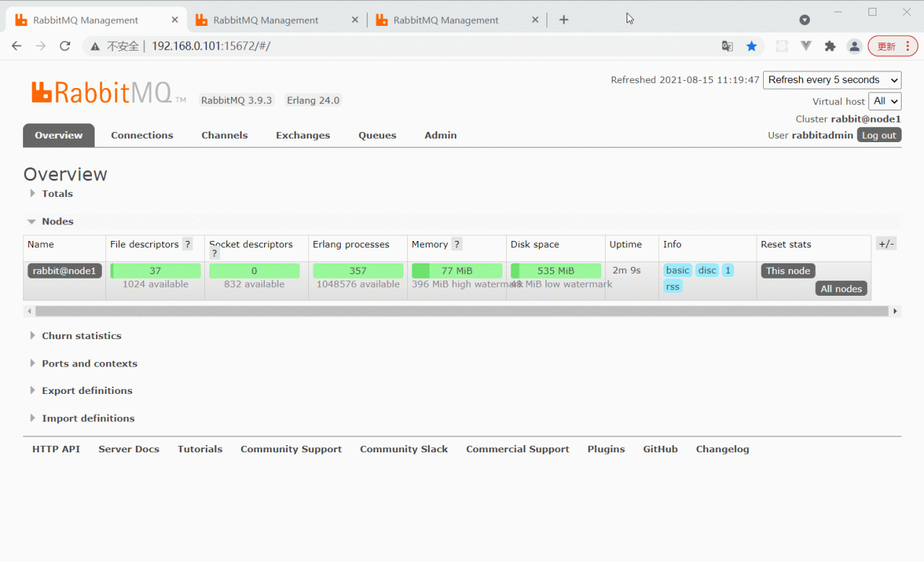Image resolution: width=924 pixels, height=562 pixels.
Task: Click the blue "1" plugin badge
Action: pyautogui.click(x=728, y=270)
